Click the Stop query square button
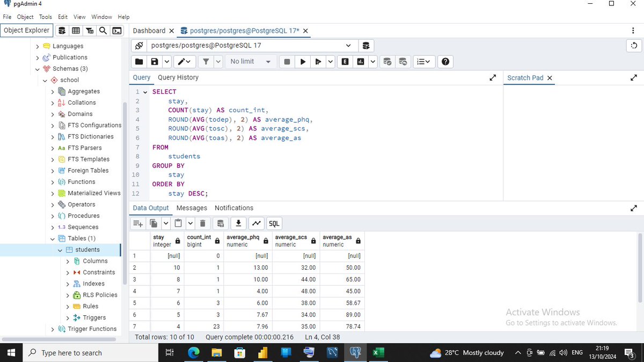 287,62
